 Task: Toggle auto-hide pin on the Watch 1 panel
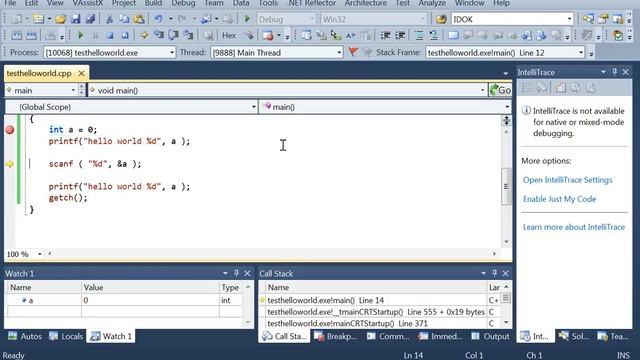[x=236, y=273]
